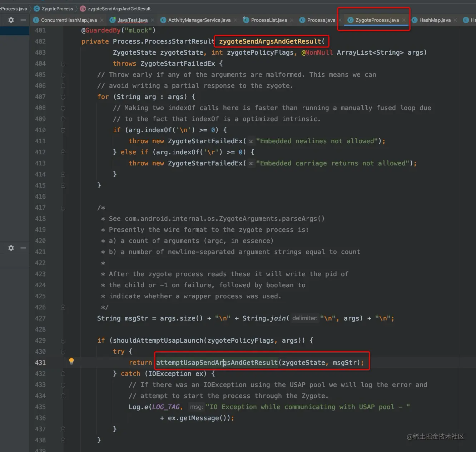
Task: Click the ZygoteStartFailedEx type on line 404
Action: [x=178, y=64]
